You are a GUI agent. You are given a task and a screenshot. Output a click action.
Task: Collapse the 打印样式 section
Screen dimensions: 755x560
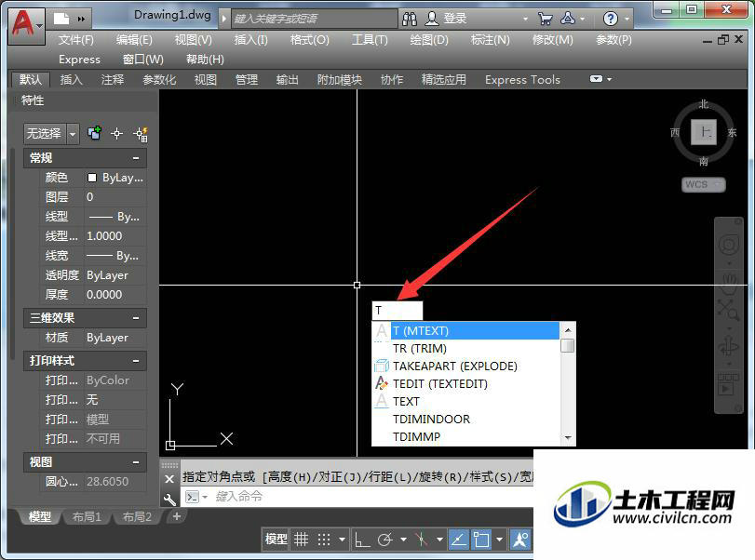136,360
